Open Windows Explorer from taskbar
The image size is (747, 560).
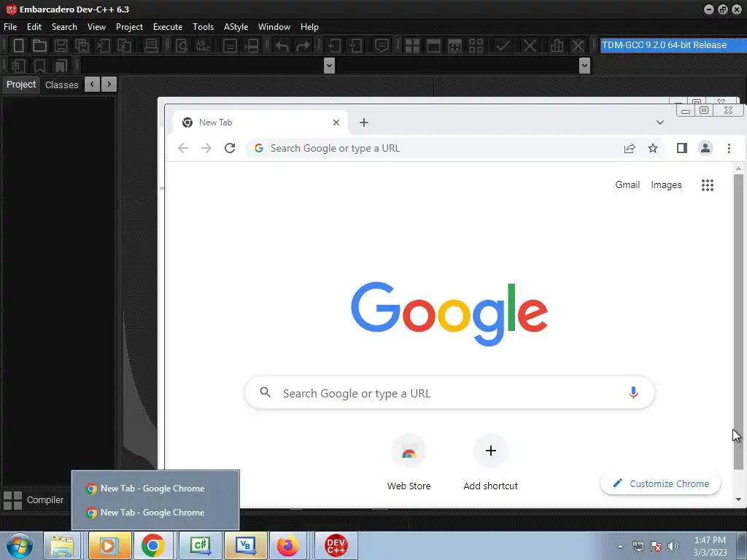[x=63, y=545]
